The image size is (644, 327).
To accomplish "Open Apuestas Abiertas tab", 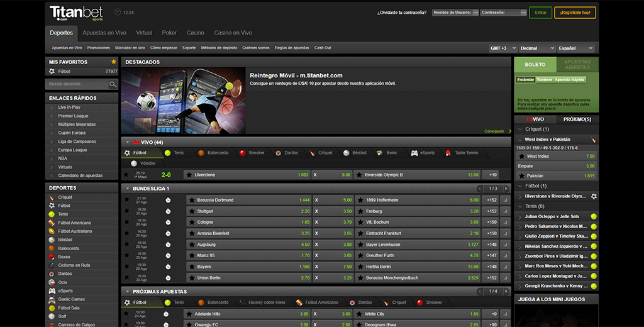I will [x=577, y=65].
